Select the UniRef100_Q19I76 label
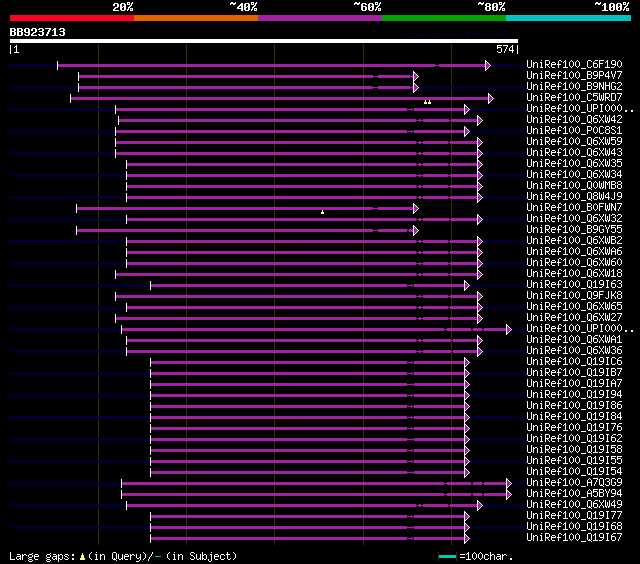The image size is (640, 564). [x=574, y=428]
